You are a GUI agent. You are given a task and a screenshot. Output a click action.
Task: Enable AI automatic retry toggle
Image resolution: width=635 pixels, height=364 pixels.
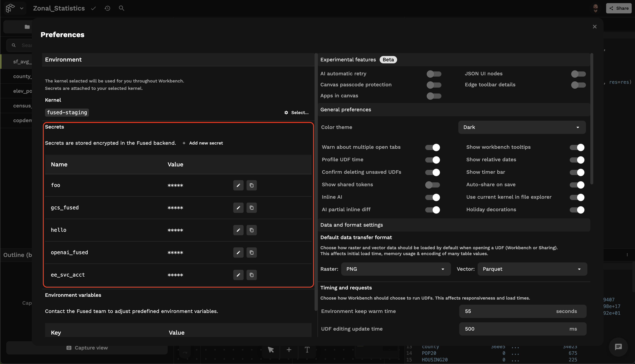434,74
